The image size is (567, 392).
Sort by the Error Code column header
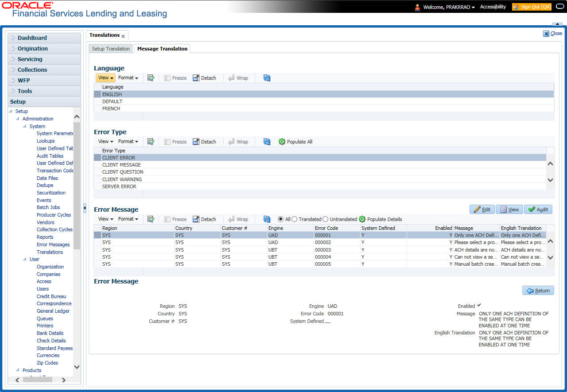[337, 228]
